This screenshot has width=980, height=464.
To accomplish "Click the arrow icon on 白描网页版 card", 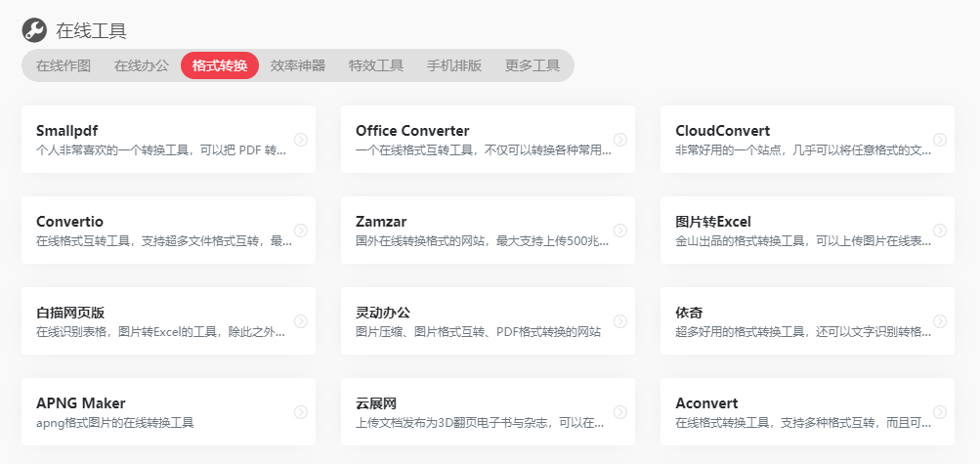I will pos(301,321).
